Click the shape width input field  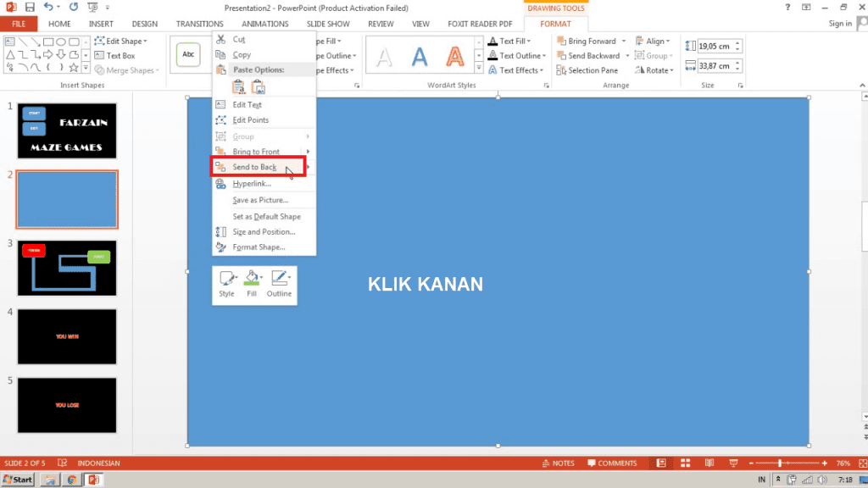[x=715, y=66]
